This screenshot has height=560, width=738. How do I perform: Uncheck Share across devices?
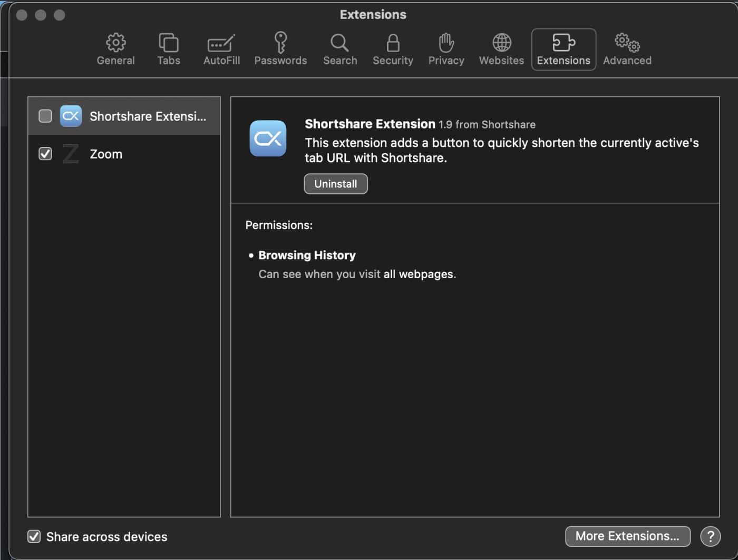tap(34, 536)
